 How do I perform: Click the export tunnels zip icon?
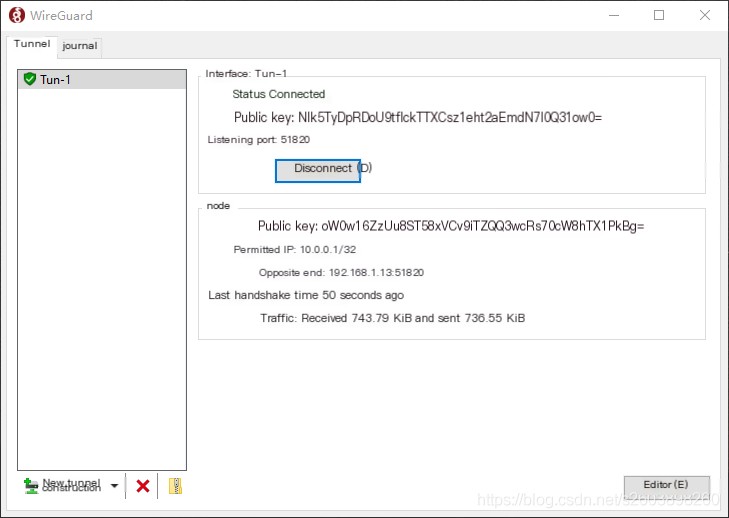[175, 486]
